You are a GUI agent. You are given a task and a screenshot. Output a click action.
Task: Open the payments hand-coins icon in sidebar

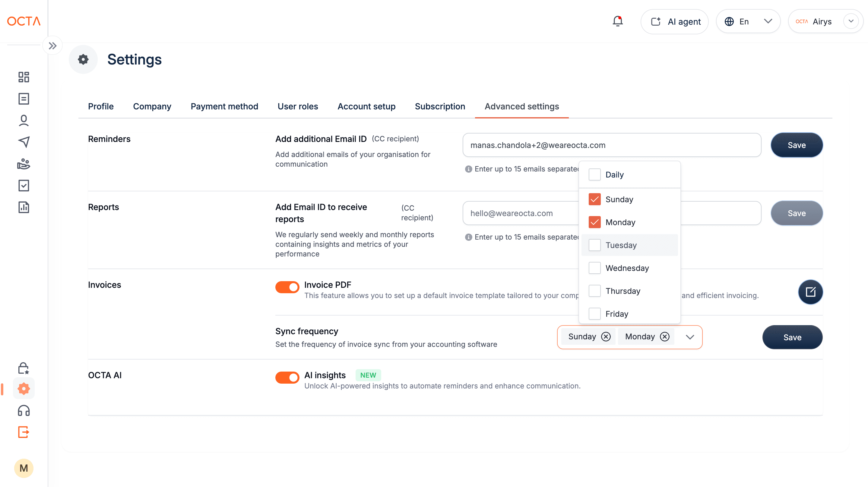click(x=24, y=164)
